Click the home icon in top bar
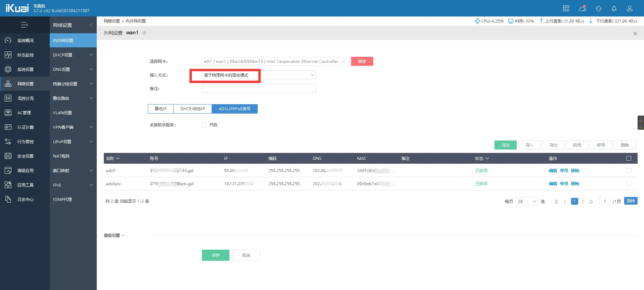Screen dimensions: 644x290 point(599,8)
